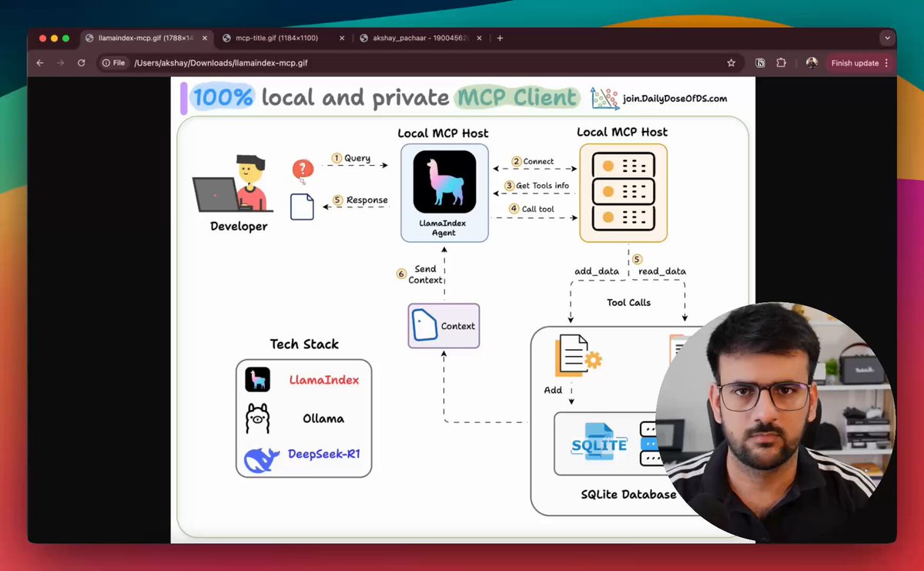Click the DailyDoseOfDS scatter plot logo

coord(605,98)
